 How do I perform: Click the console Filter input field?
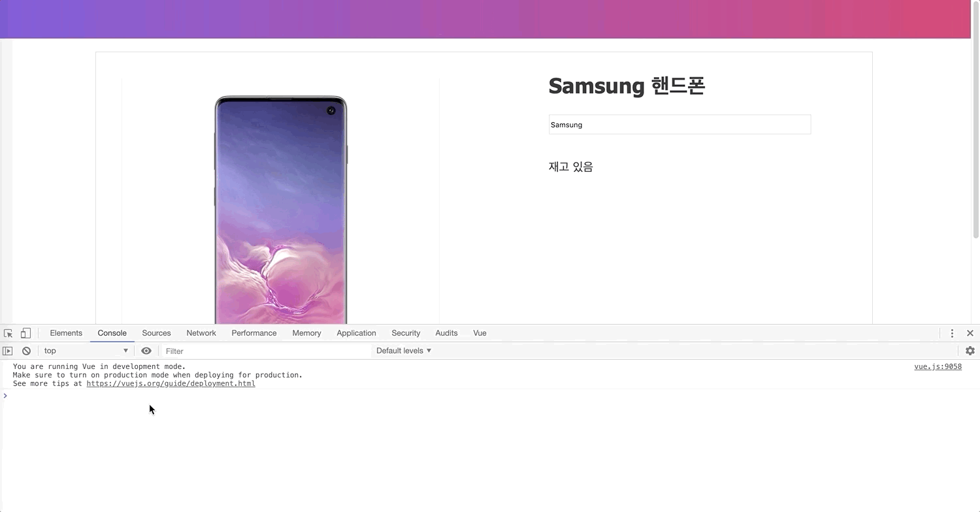tap(267, 351)
